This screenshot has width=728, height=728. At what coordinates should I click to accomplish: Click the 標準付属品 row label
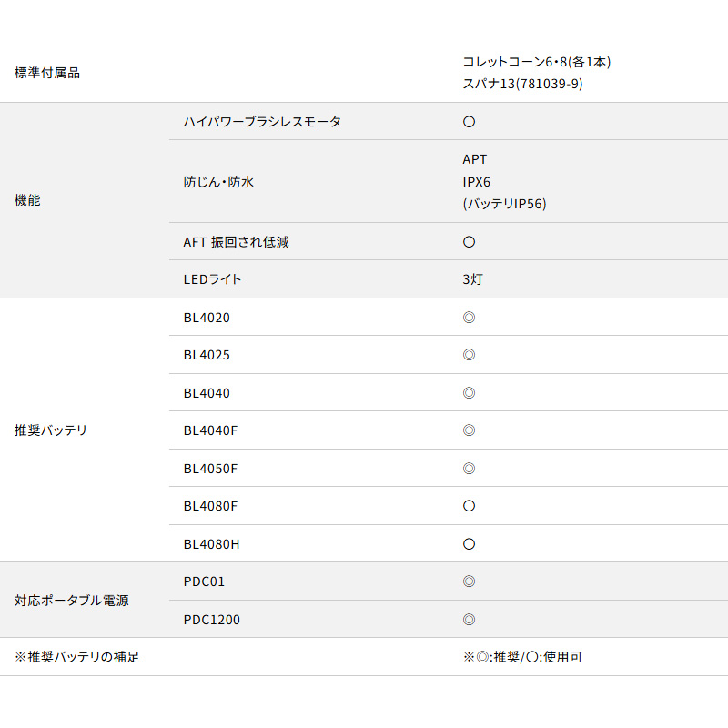point(47,73)
